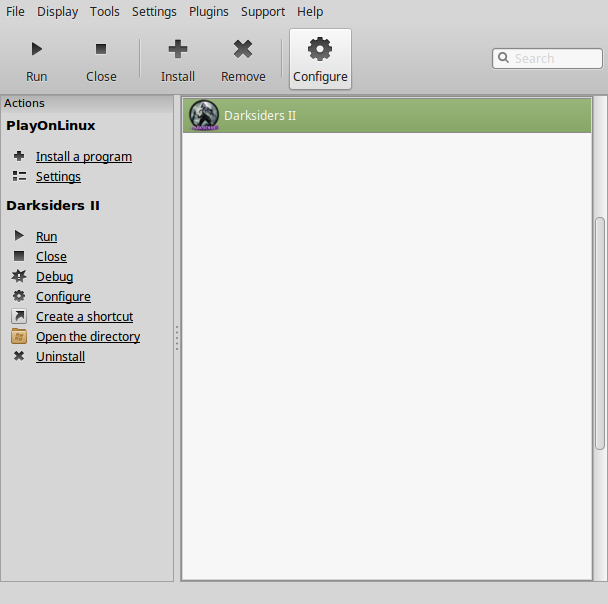Viewport: 608px width, 604px height.
Task: Click the Close stop icon in toolbar
Action: 101,49
